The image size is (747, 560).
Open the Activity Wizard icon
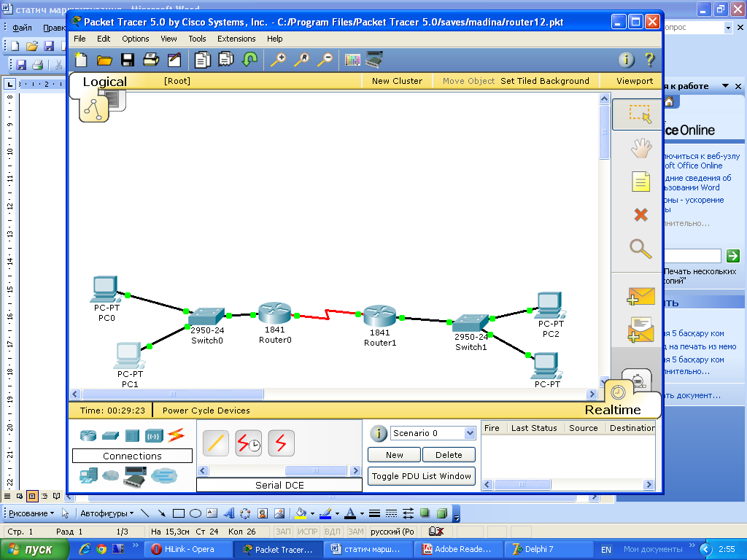pyautogui.click(x=174, y=60)
